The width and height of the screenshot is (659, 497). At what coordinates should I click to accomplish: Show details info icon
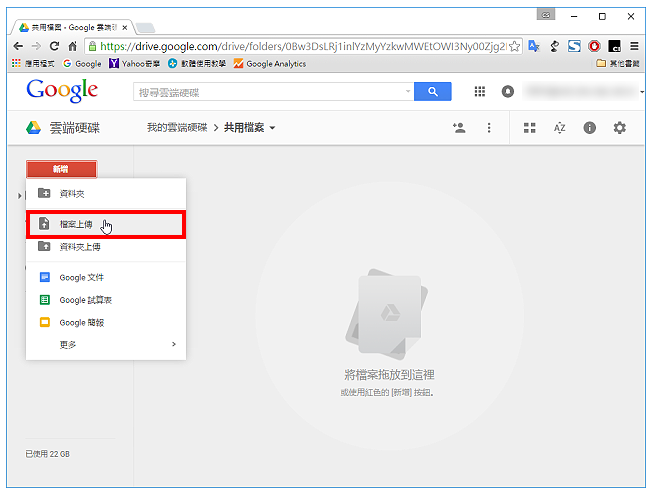click(x=590, y=128)
